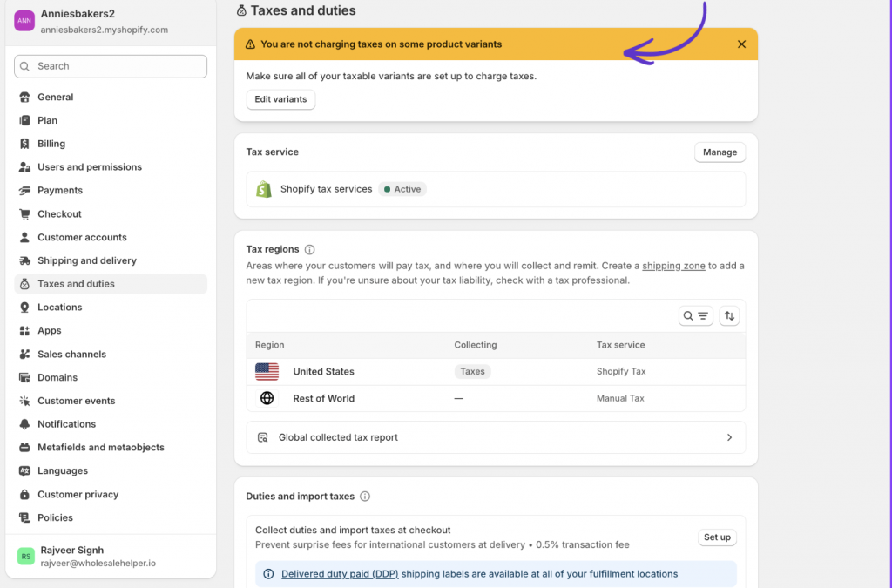Dismiss the yellow tax warning banner

741,44
